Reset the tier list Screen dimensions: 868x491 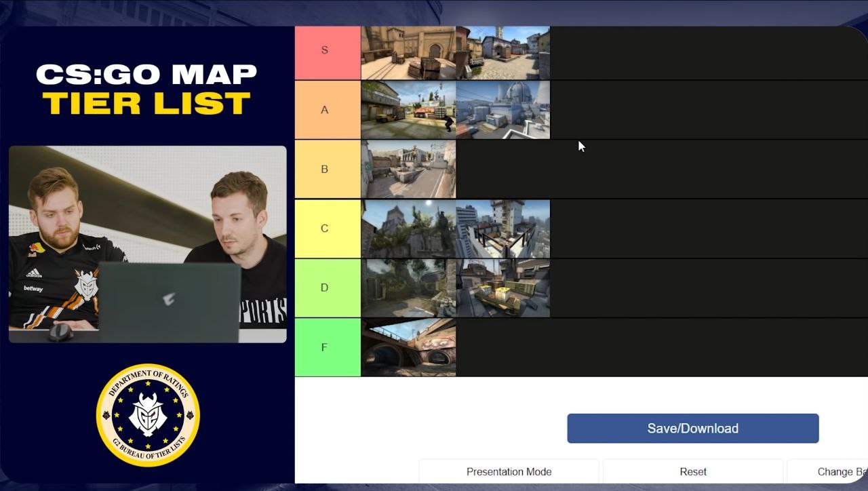693,472
